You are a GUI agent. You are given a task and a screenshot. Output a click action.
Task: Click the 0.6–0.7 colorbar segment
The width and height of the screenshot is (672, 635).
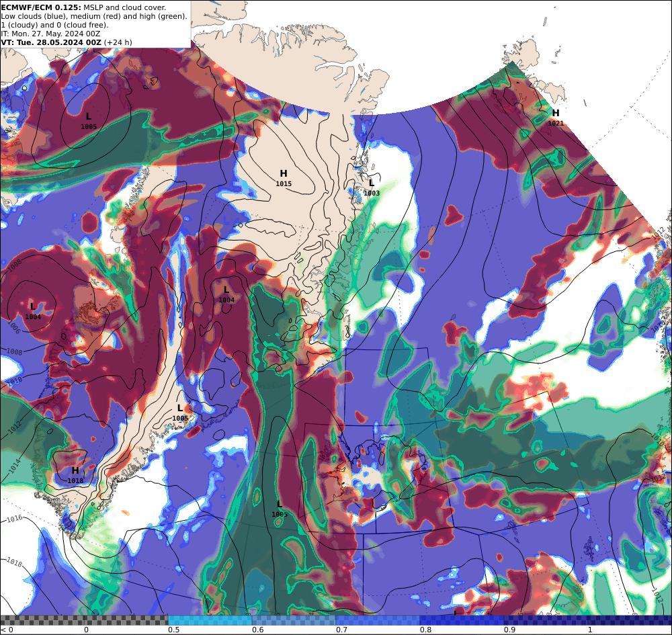pyautogui.click(x=294, y=620)
